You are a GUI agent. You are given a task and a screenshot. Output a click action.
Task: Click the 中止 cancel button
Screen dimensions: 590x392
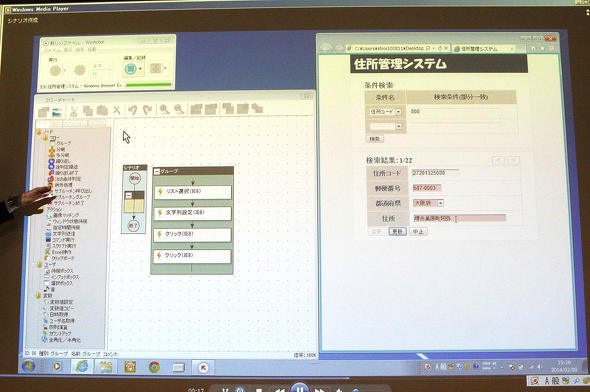[x=418, y=231]
